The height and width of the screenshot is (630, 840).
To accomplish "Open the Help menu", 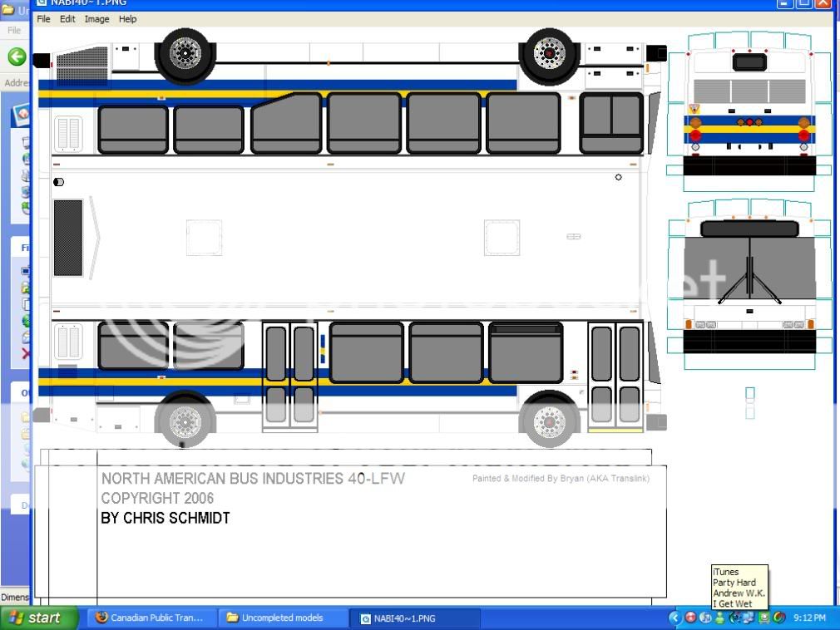I will (x=127, y=18).
